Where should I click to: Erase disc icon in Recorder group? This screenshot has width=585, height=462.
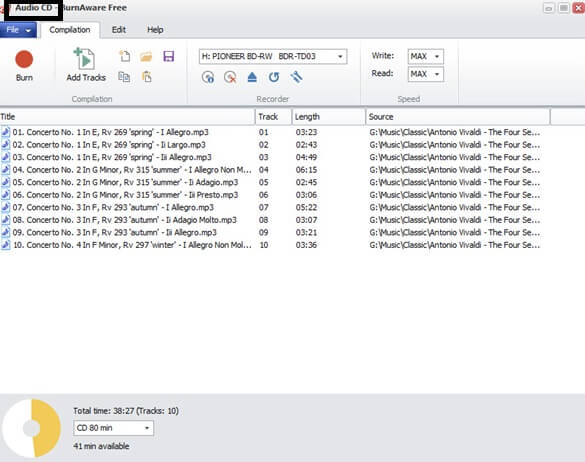click(230, 77)
